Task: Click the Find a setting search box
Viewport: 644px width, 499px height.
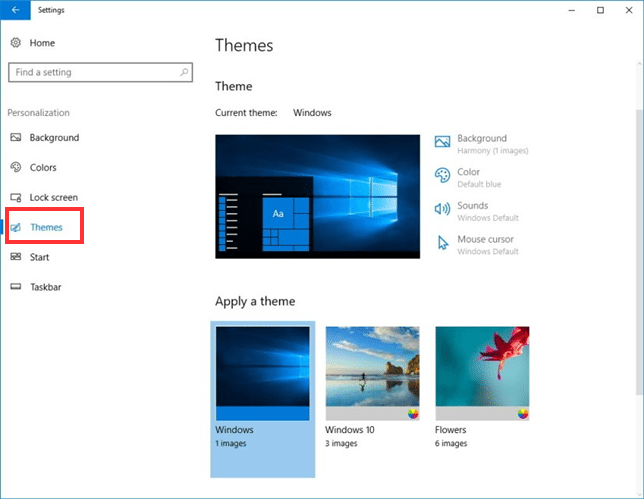Action: (x=100, y=72)
